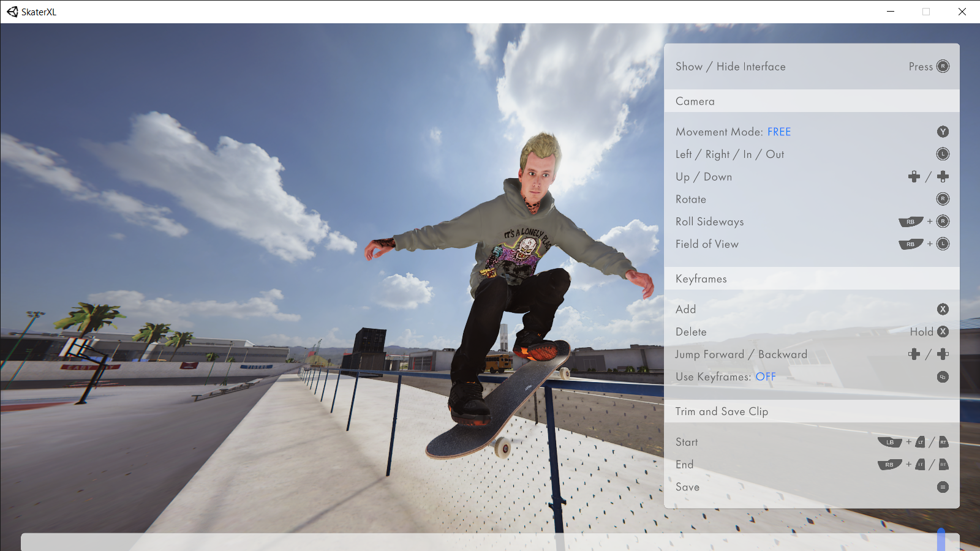Click the Save label in Trim and Save Clip
The height and width of the screenshot is (551, 980).
pyautogui.click(x=687, y=487)
